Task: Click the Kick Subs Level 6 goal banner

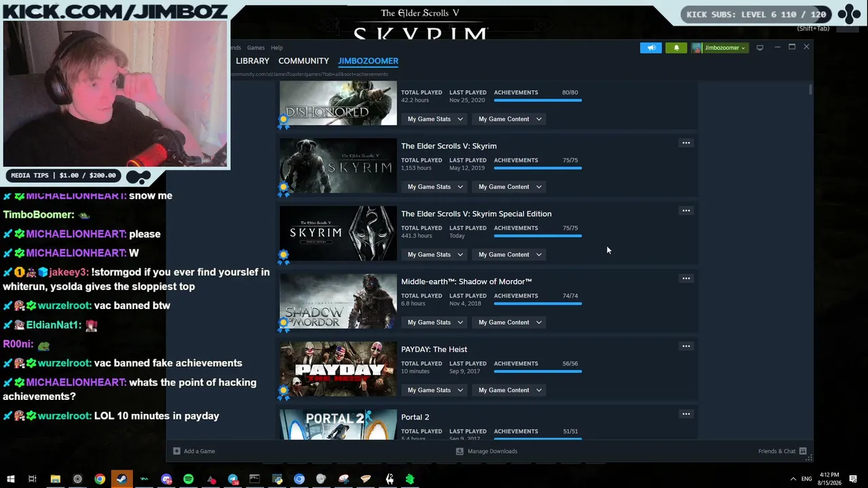Action: [x=755, y=14]
